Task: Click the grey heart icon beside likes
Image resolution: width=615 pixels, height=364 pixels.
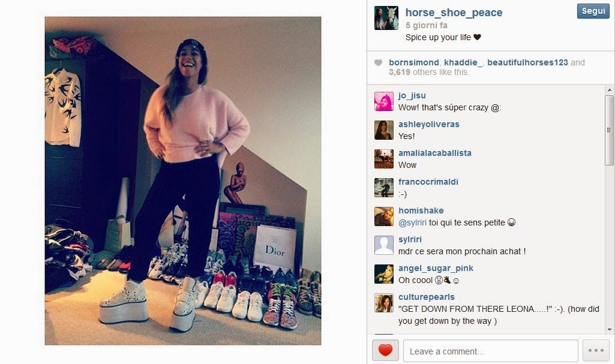Action: click(x=378, y=63)
